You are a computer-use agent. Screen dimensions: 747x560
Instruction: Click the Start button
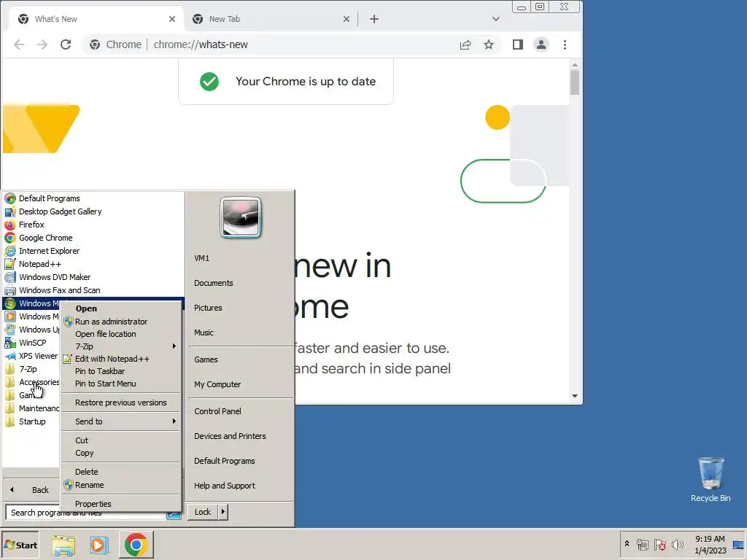[x=20, y=545]
